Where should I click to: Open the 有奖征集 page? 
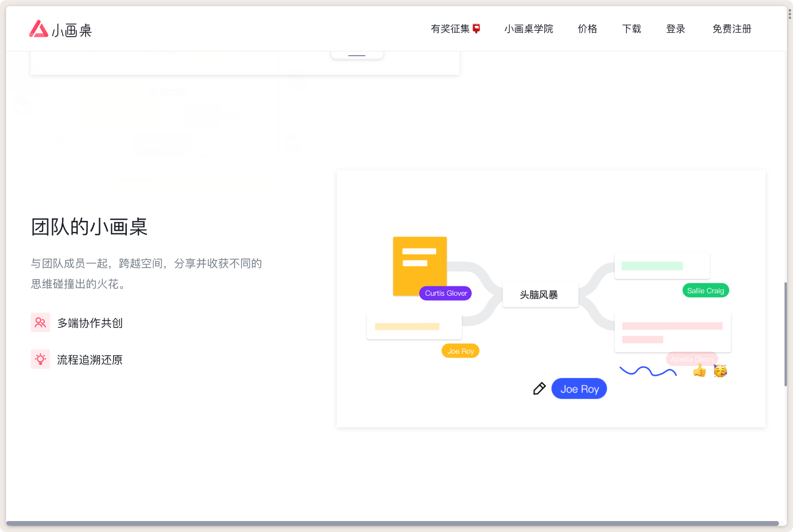tap(450, 29)
